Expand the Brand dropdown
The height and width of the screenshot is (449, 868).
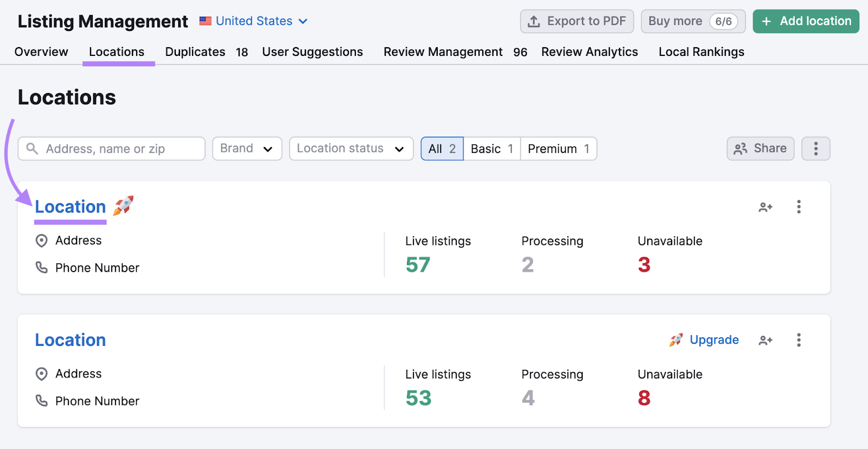click(x=247, y=149)
